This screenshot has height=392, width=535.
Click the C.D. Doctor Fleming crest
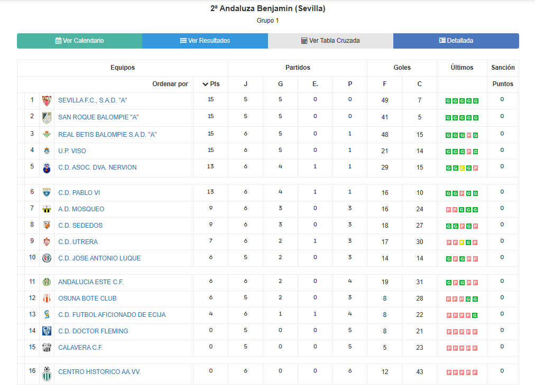point(47,331)
